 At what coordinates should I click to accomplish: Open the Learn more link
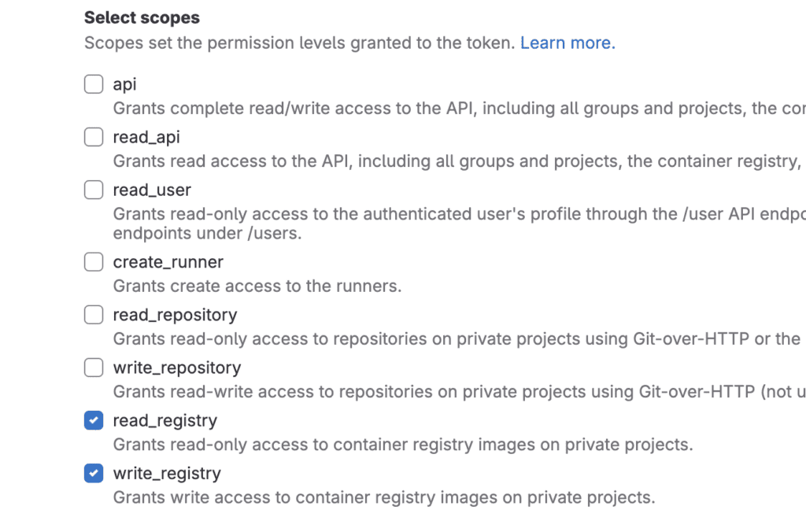click(566, 42)
